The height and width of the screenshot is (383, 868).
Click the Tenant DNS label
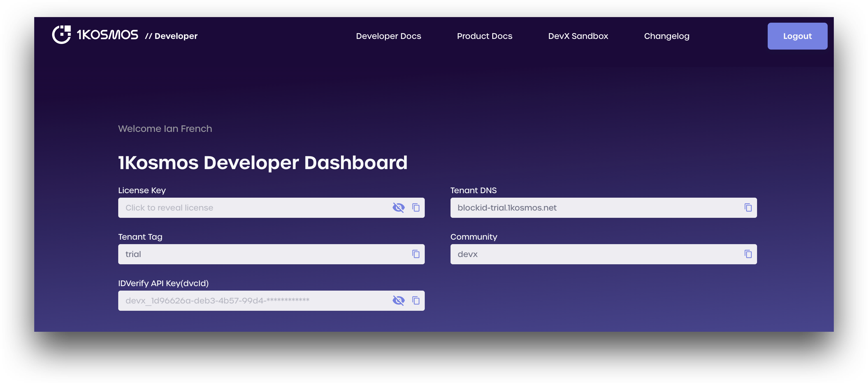[x=474, y=190]
